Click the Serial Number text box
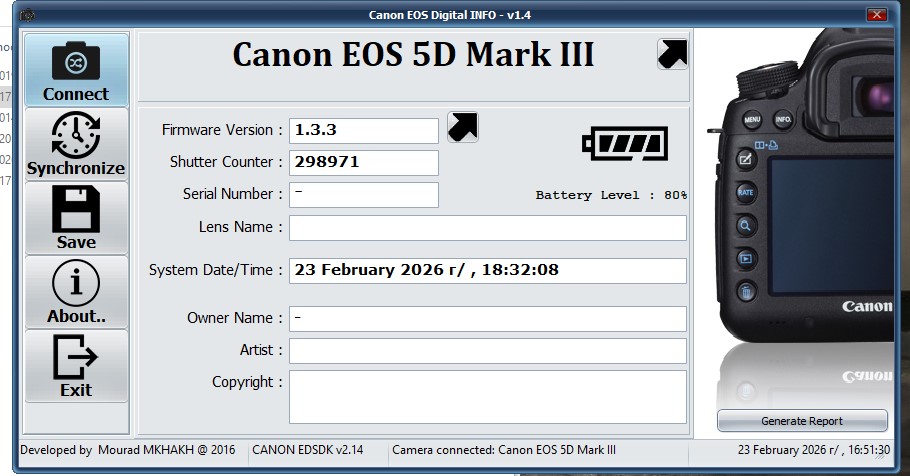The width and height of the screenshot is (910, 476). pos(364,194)
